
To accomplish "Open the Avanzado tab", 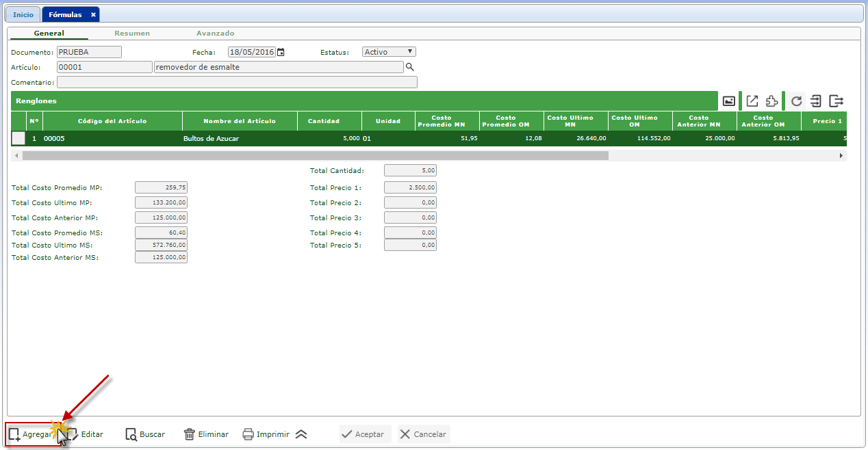I will (215, 34).
